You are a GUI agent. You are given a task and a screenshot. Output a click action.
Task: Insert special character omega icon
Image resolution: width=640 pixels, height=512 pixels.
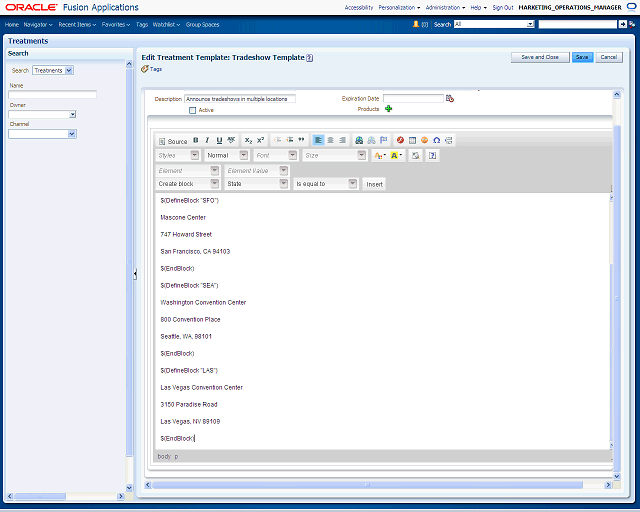pos(436,140)
